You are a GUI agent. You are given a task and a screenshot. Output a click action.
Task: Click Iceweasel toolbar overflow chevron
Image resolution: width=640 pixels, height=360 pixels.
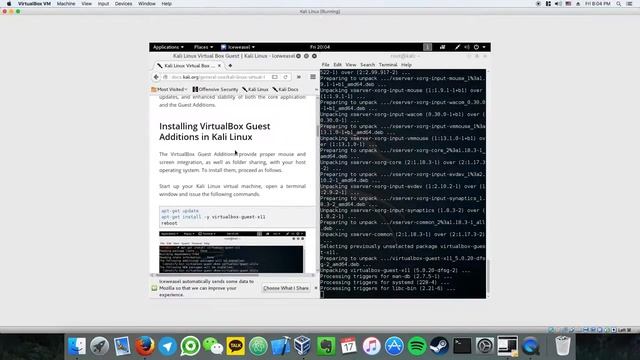point(299,77)
